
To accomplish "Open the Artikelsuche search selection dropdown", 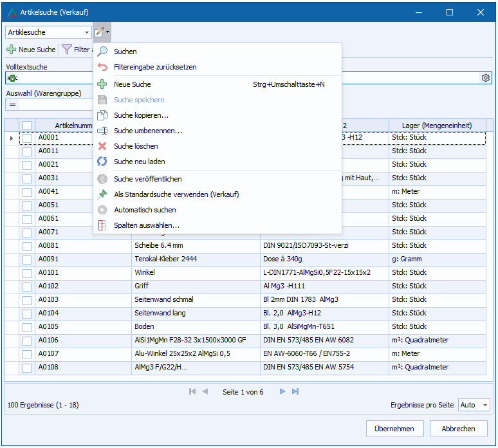I will click(87, 32).
